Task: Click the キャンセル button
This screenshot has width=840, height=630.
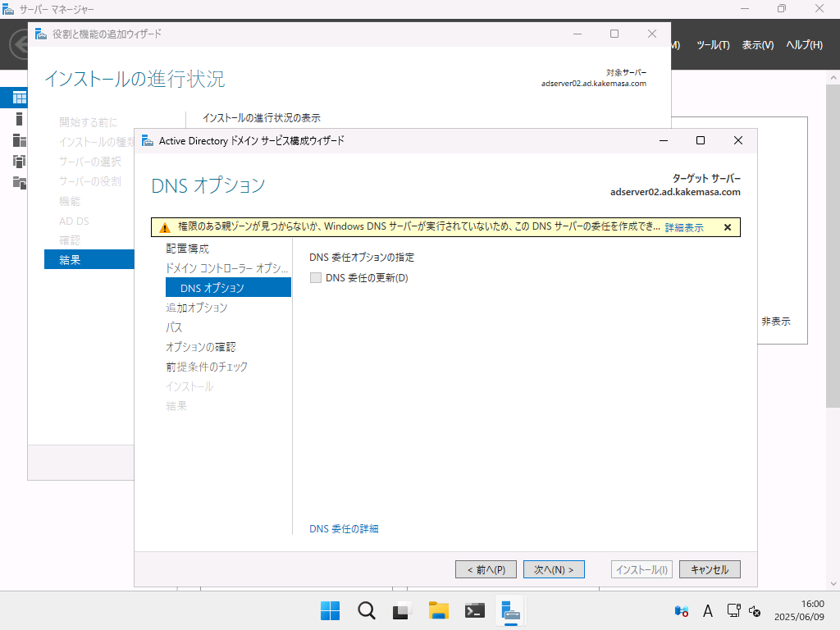Action: [710, 569]
